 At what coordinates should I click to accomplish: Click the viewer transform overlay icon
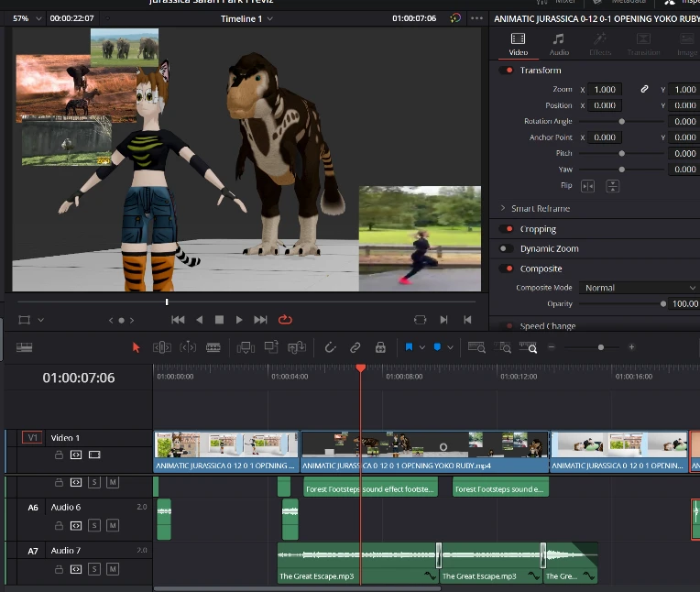(24, 320)
